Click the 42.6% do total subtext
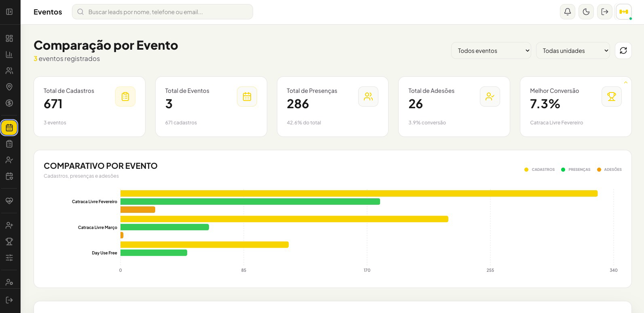This screenshot has height=313, width=644. tap(304, 123)
